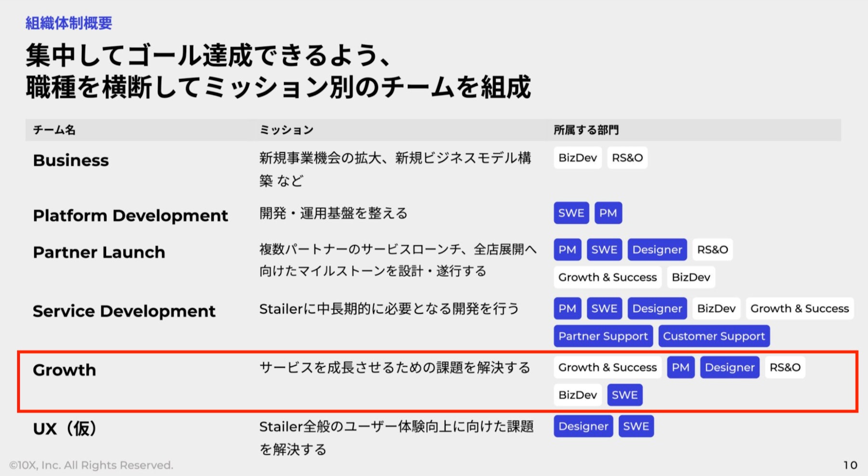Click the ミッション column header
Screen dimensions: 868x476
[x=286, y=130]
